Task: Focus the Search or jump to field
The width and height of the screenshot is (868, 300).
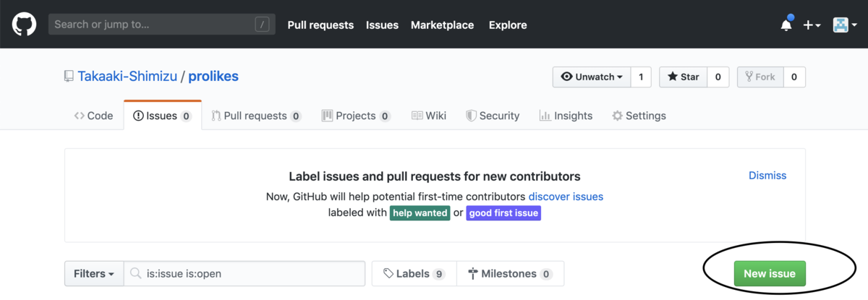Action: (x=162, y=25)
